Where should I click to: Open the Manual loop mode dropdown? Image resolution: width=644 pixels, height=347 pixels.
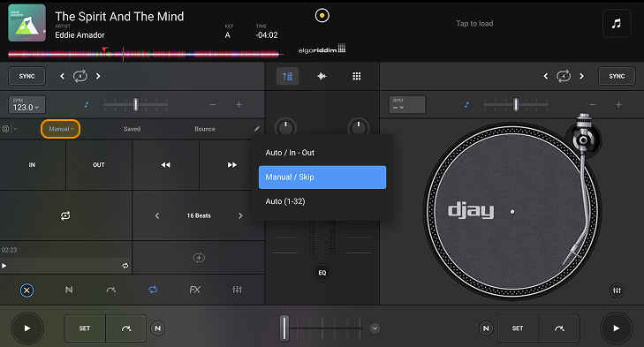click(x=61, y=129)
